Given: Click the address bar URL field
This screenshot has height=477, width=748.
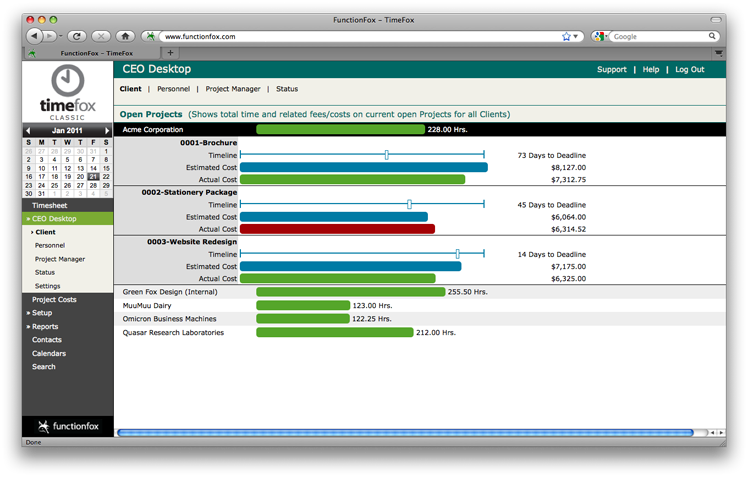Looking at the screenshot, I should (361, 36).
